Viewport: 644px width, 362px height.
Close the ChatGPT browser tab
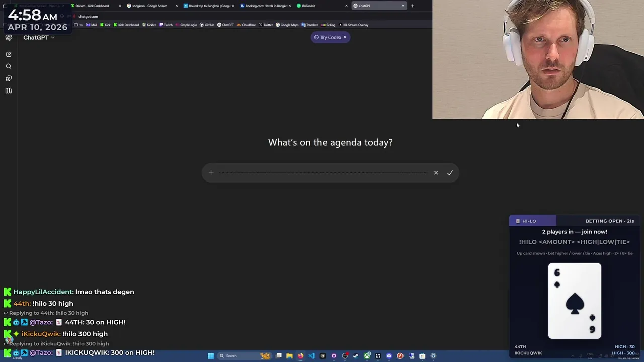pyautogui.click(x=403, y=6)
